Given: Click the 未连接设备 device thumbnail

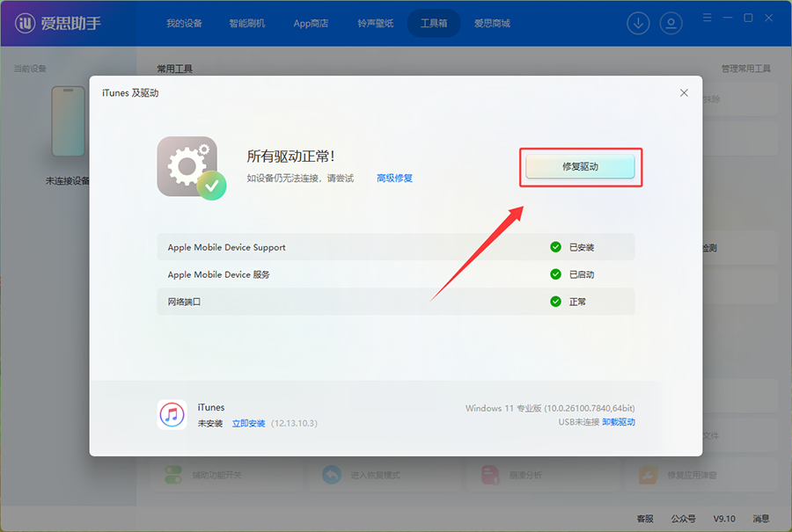Looking at the screenshot, I should click(x=68, y=123).
